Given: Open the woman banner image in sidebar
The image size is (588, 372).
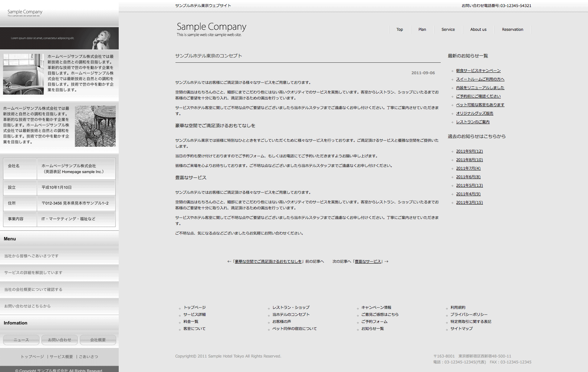Looking at the screenshot, I should pyautogui.click(x=59, y=38).
